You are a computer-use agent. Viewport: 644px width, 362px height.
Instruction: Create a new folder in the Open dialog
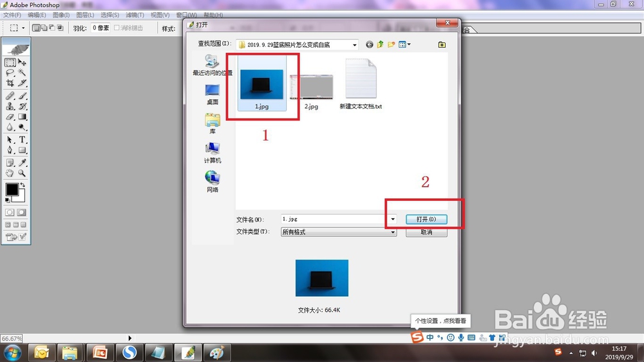(x=391, y=44)
